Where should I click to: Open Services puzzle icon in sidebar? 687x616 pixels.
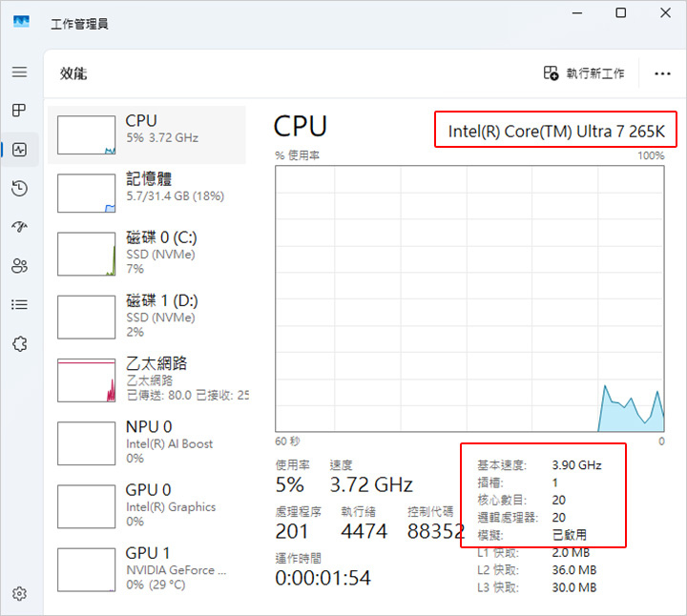point(19,344)
